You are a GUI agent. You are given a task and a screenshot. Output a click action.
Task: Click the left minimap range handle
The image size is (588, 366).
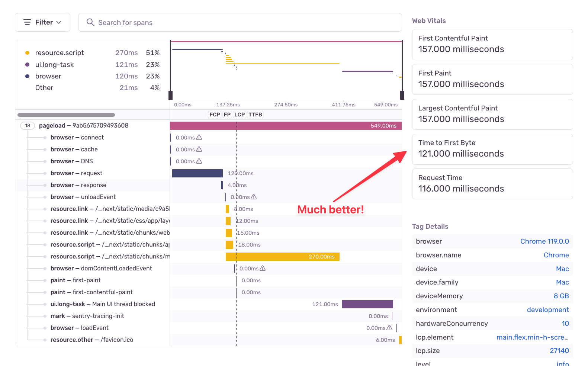coord(171,95)
